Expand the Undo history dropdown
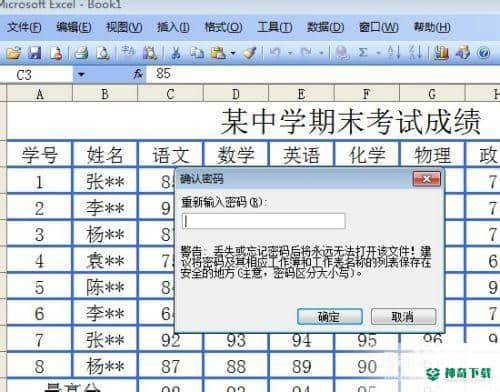Image resolution: width=500 pixels, height=392 pixels. point(290,53)
